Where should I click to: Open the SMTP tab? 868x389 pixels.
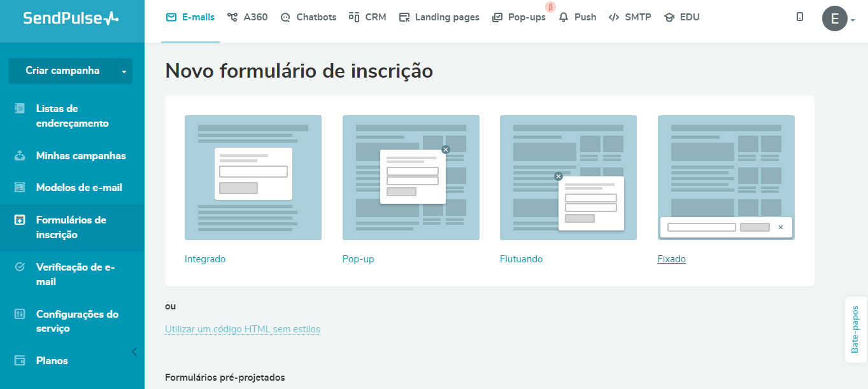630,17
